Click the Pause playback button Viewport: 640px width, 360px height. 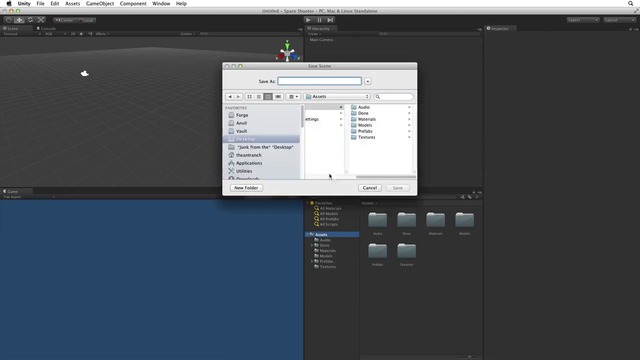point(319,20)
